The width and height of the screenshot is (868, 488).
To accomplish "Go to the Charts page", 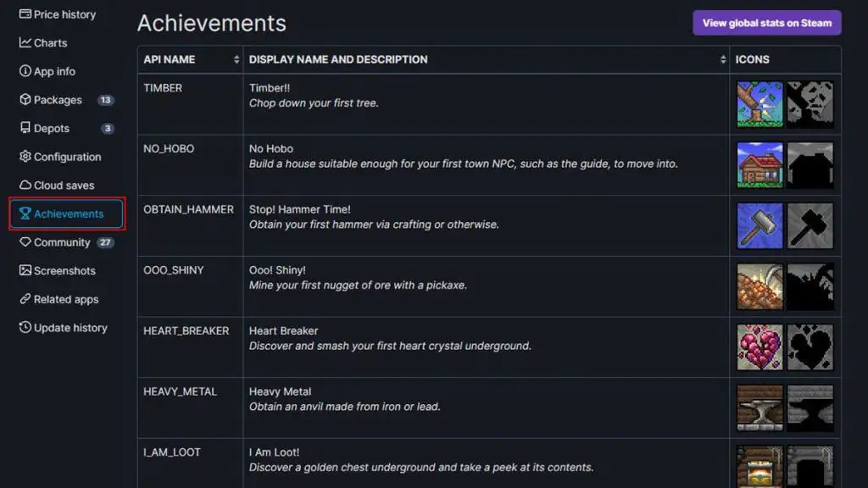I will click(50, 43).
